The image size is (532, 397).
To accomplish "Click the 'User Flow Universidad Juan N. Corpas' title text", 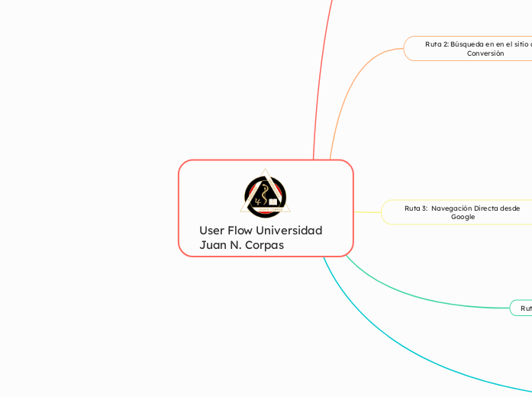I will click(260, 237).
